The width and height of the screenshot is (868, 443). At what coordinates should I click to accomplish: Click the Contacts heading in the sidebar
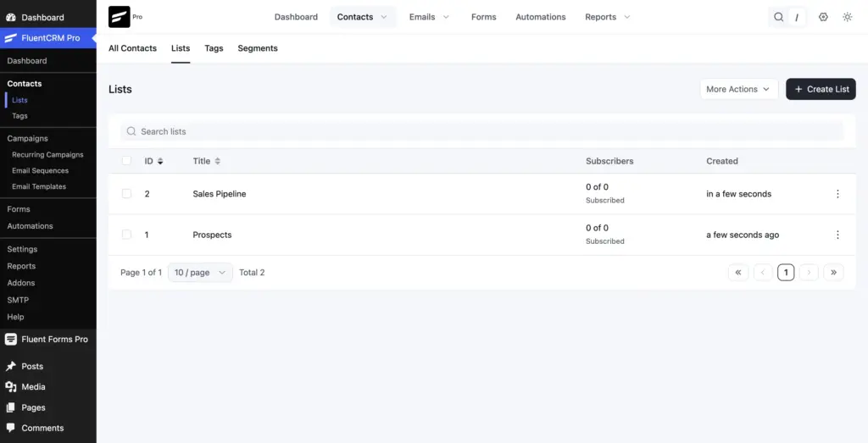pyautogui.click(x=25, y=84)
